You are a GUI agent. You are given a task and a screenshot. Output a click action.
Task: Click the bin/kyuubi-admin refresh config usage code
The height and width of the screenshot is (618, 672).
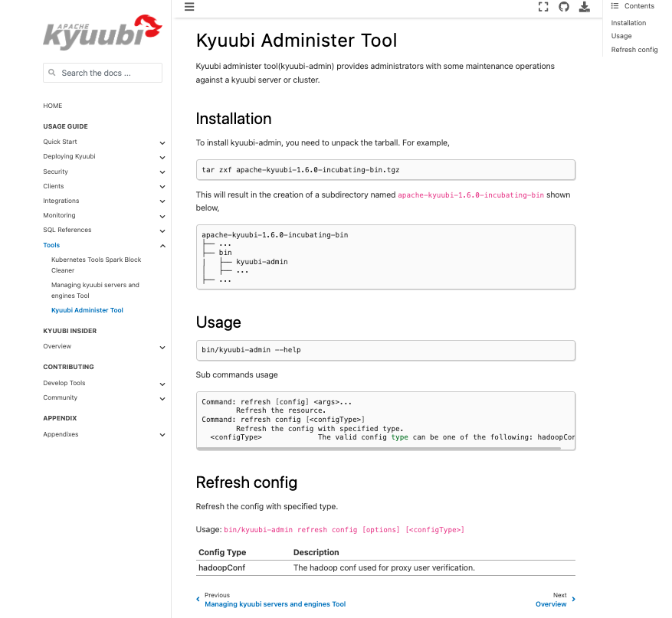(x=344, y=530)
